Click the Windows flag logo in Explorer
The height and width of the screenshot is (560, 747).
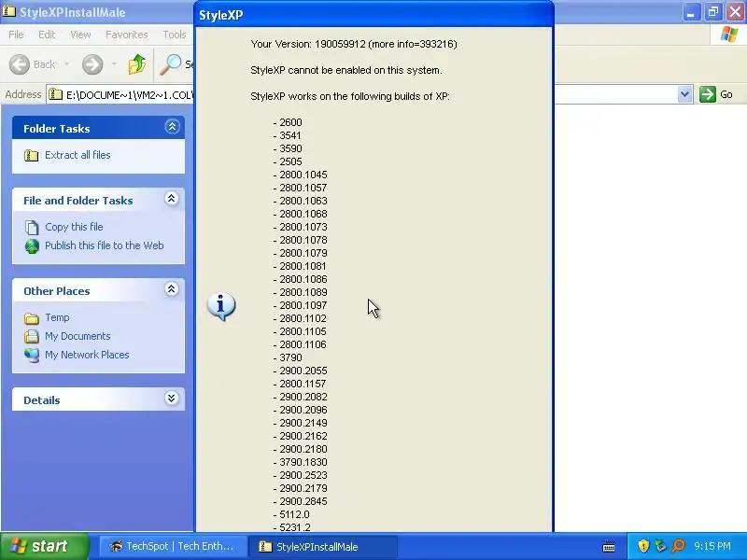tap(729, 35)
